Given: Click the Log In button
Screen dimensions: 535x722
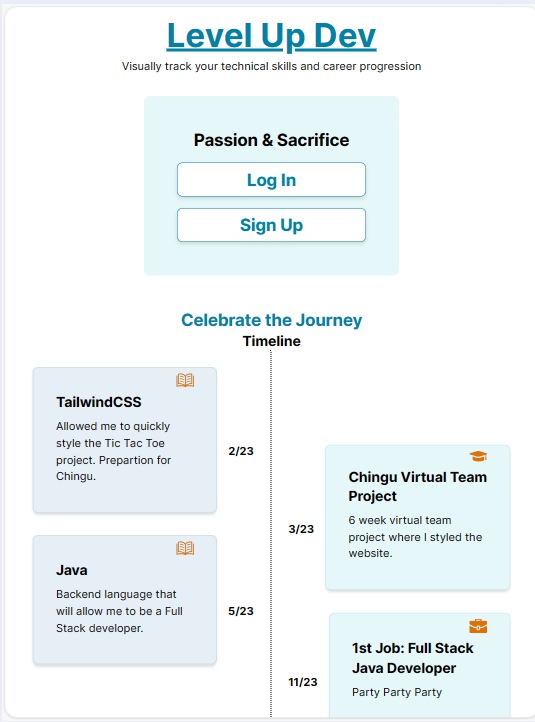Looking at the screenshot, I should (272, 180).
